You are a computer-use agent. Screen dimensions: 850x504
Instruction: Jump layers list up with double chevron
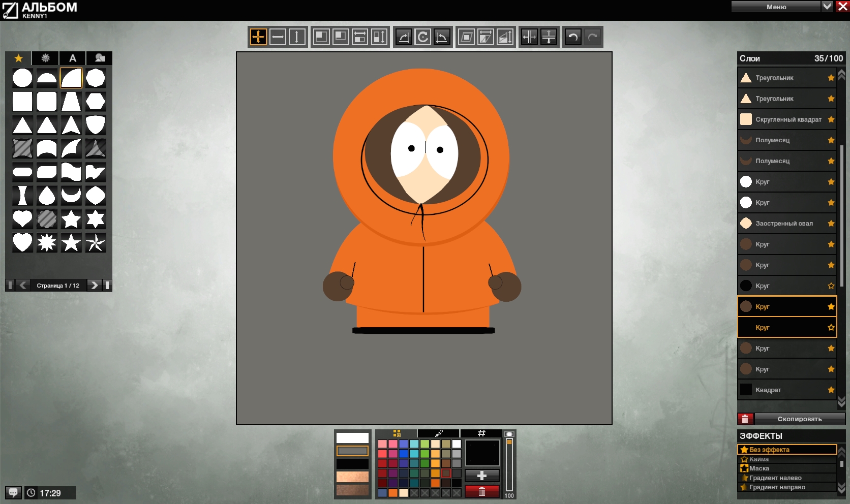[x=841, y=75]
